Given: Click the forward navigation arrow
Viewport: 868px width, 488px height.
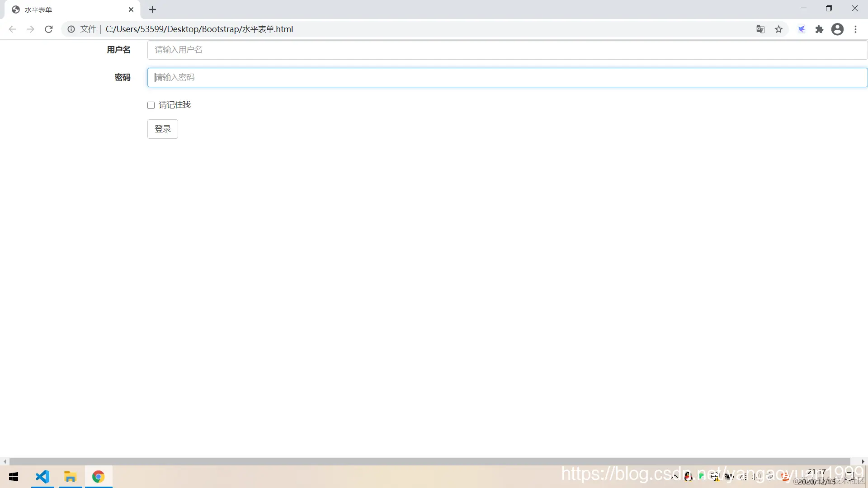Looking at the screenshot, I should pos(30,29).
